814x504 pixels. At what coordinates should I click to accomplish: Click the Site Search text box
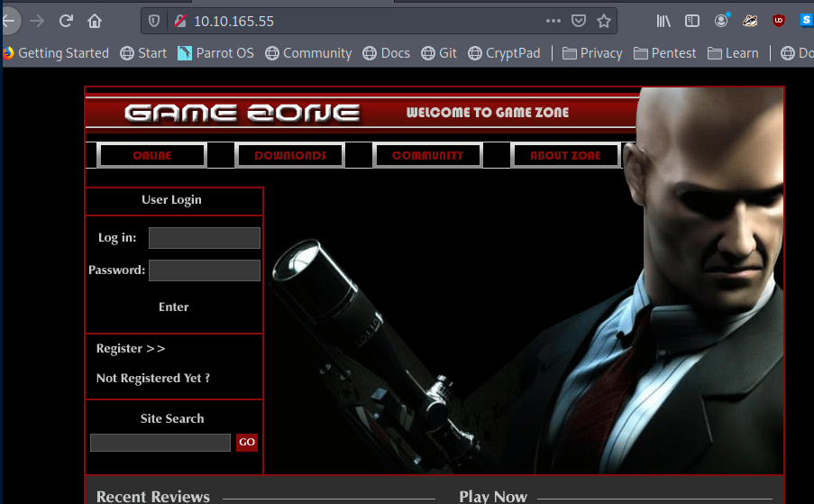coord(160,443)
